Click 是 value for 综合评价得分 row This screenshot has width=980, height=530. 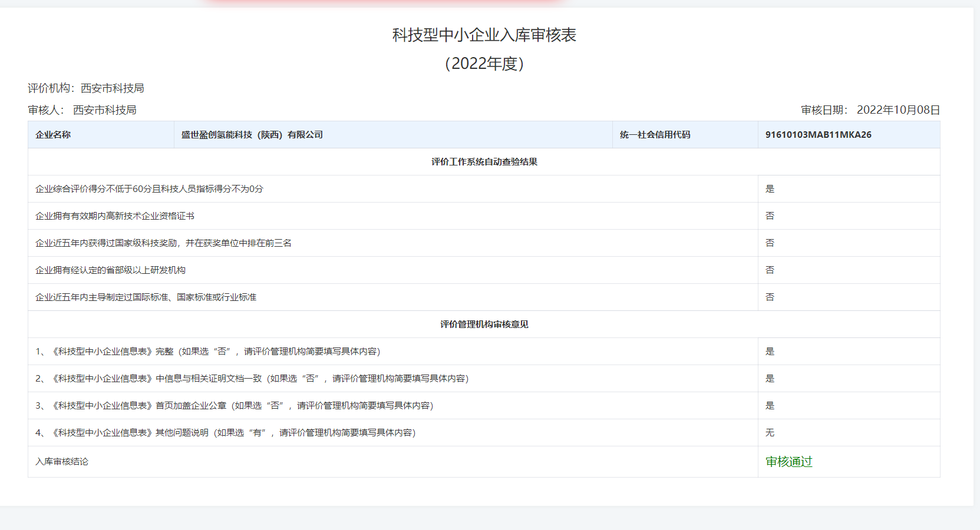[770, 189]
